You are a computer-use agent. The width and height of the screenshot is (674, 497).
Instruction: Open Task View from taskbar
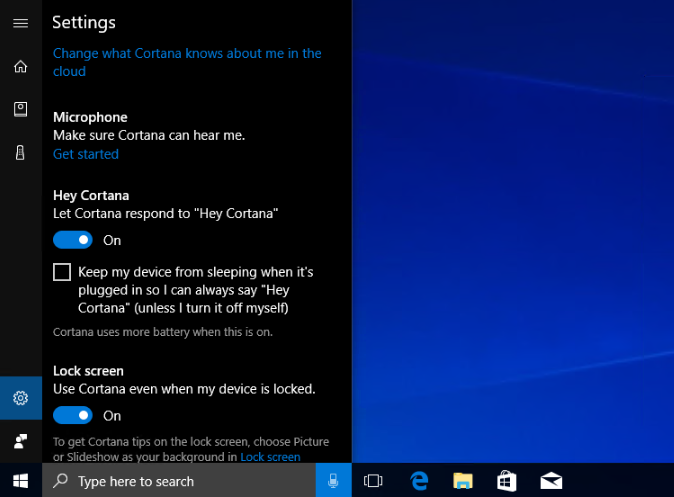click(x=373, y=481)
